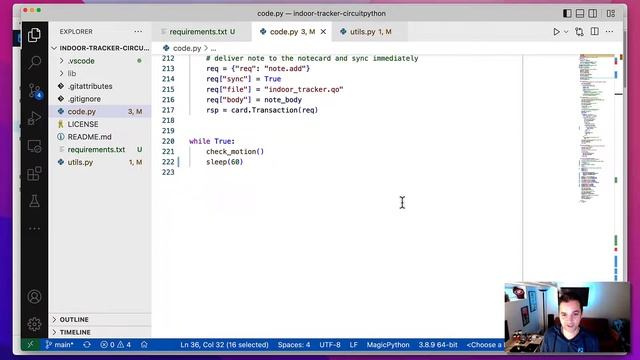
Task: Click the minimap code overview
Action: point(596,128)
